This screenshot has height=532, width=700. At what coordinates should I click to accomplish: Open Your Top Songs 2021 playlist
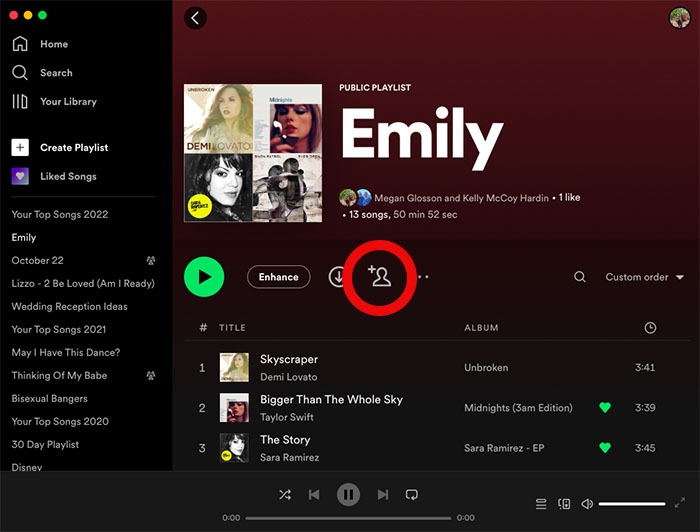coord(59,329)
